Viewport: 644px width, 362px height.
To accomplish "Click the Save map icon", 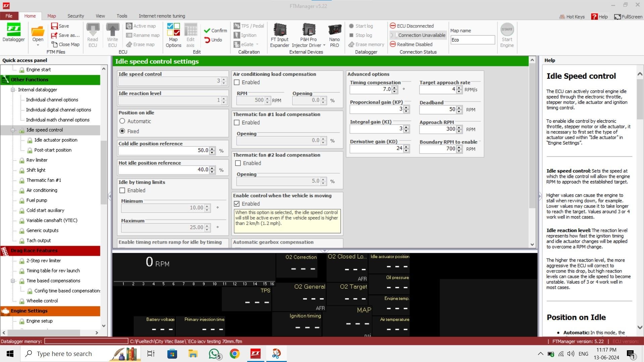I will point(60,26).
